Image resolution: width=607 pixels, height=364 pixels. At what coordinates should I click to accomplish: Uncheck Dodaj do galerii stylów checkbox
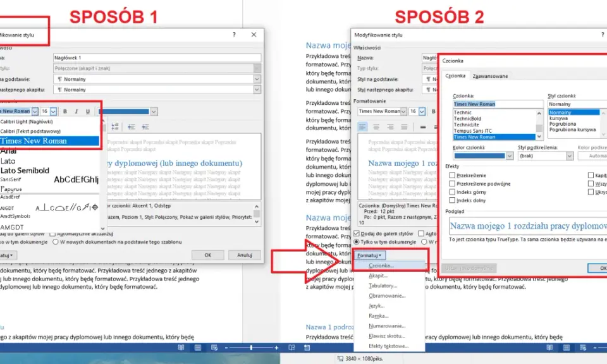(357, 234)
